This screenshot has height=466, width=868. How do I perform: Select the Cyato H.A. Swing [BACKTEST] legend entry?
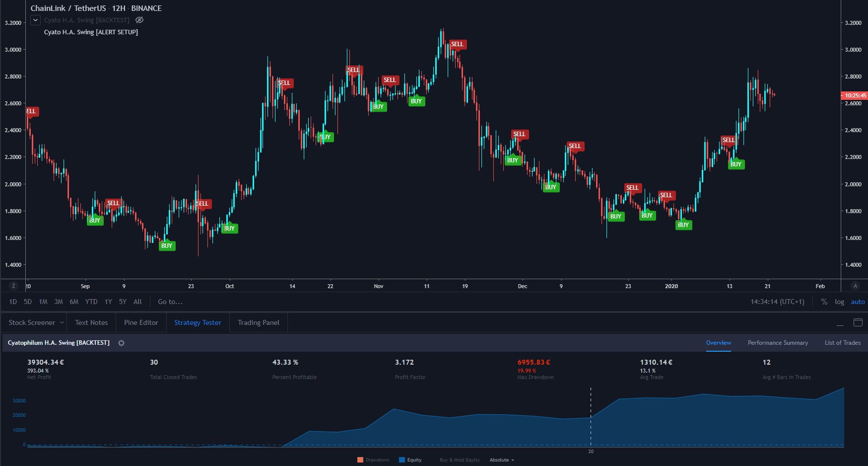86,20
